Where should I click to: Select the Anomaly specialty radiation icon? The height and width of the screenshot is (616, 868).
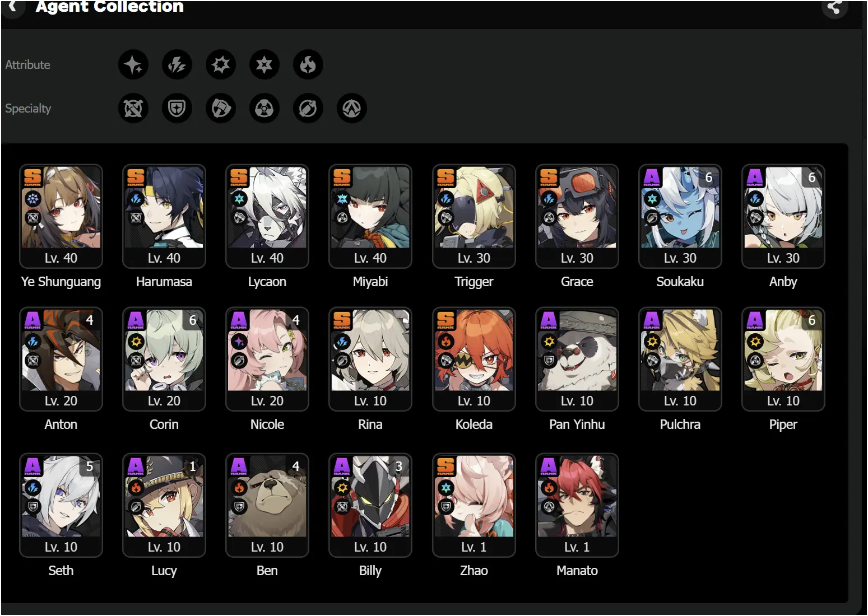pyautogui.click(x=264, y=108)
